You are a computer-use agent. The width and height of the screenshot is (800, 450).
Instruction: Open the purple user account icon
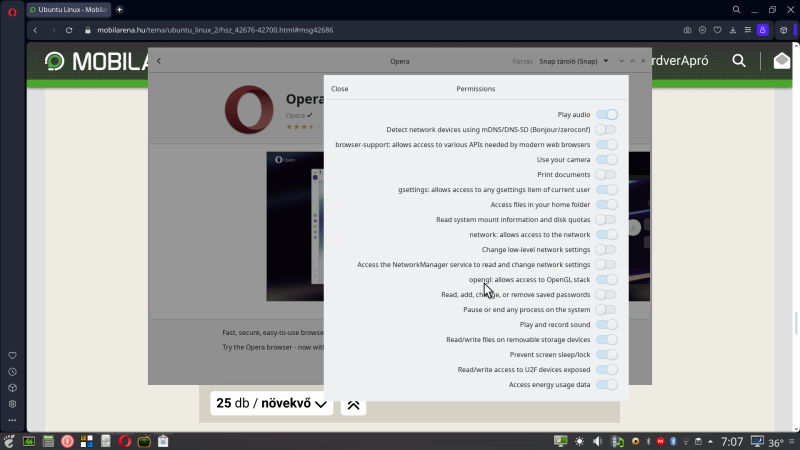pos(763,30)
